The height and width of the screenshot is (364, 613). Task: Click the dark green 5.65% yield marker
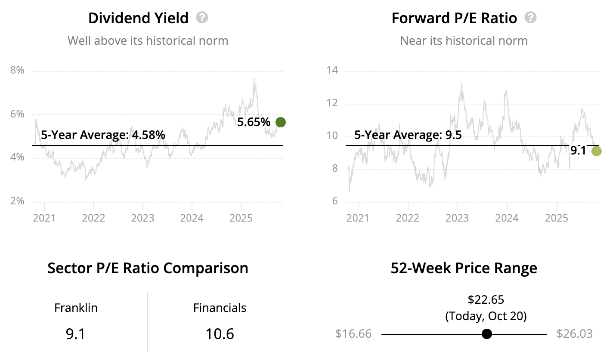(x=280, y=122)
